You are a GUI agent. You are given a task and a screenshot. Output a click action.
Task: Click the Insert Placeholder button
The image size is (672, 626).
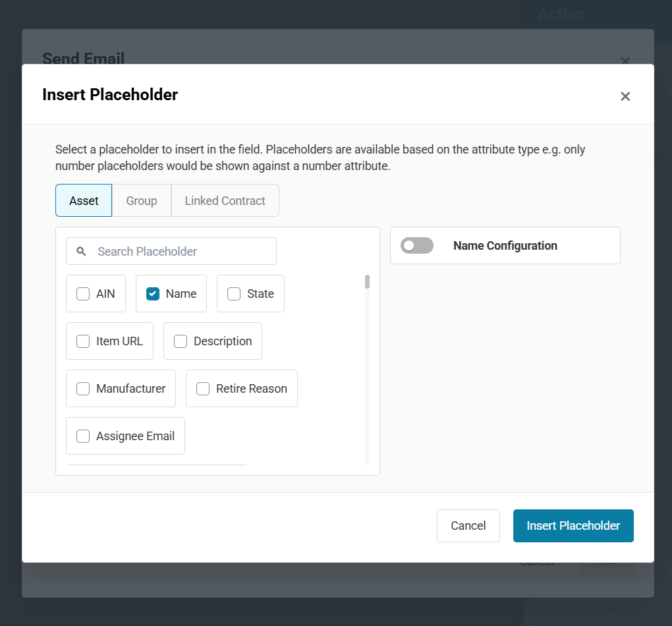573,526
